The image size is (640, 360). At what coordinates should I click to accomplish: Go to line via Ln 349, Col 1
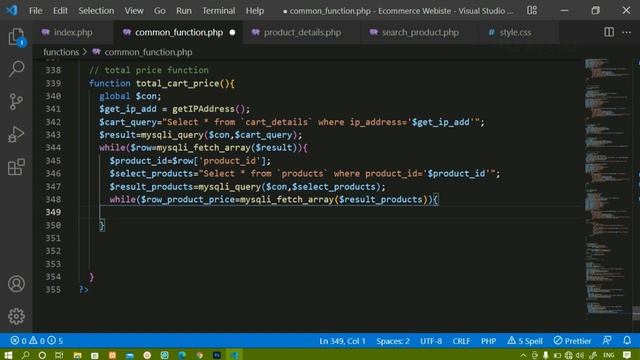(342, 340)
